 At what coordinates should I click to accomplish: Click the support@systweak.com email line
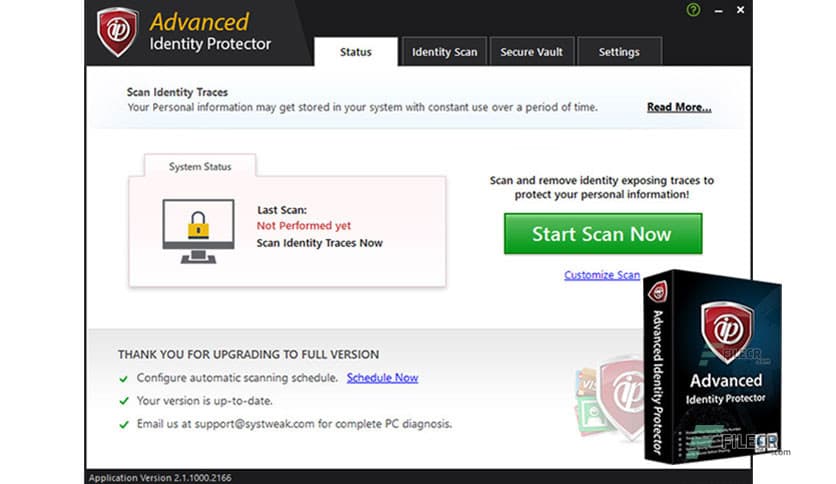click(x=294, y=424)
